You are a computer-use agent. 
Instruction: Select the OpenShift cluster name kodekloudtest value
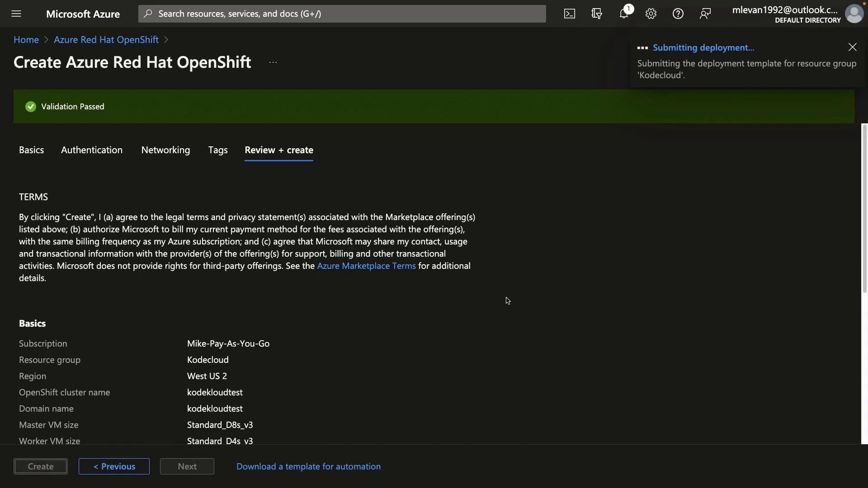[215, 392]
